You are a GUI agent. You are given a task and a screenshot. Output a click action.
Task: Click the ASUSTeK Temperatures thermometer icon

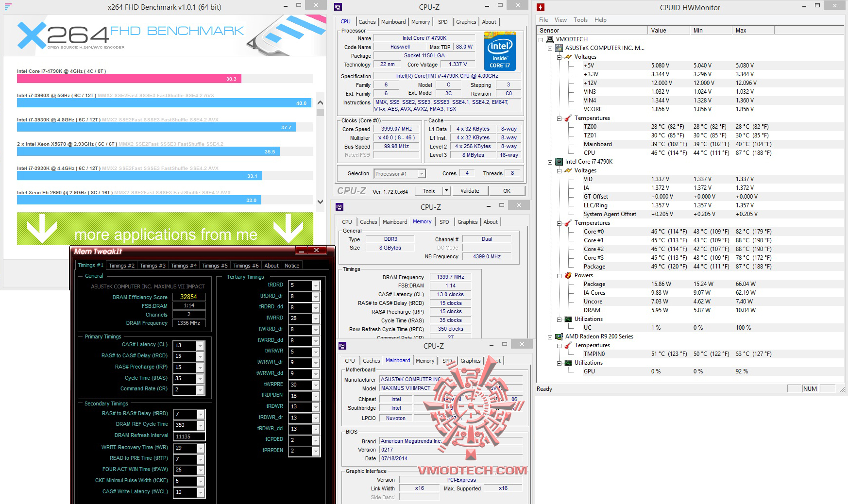(x=568, y=118)
